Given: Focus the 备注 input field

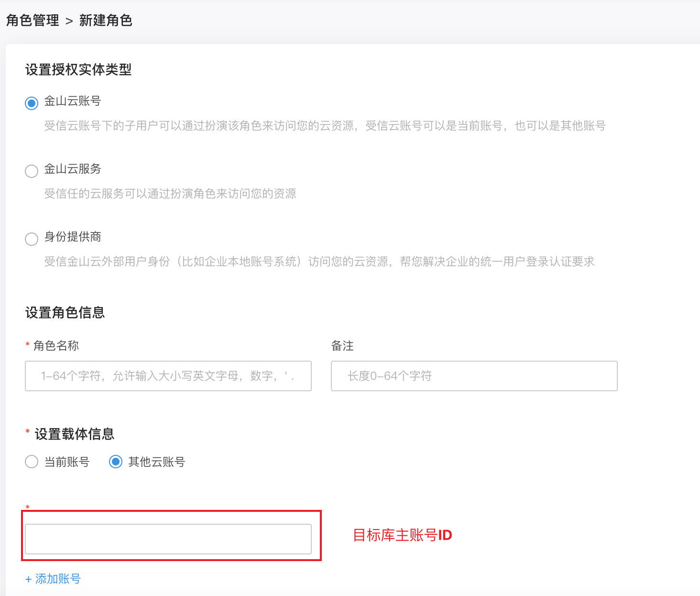Looking at the screenshot, I should [x=474, y=376].
